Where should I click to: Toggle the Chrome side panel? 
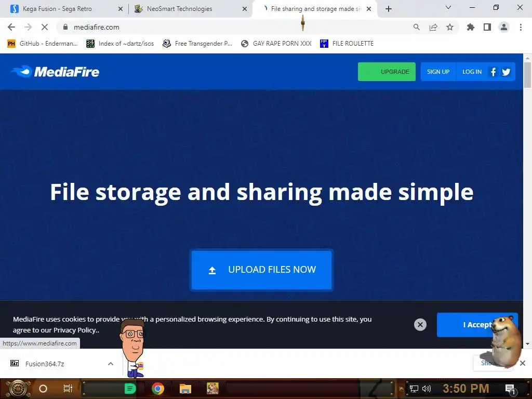tap(487, 27)
